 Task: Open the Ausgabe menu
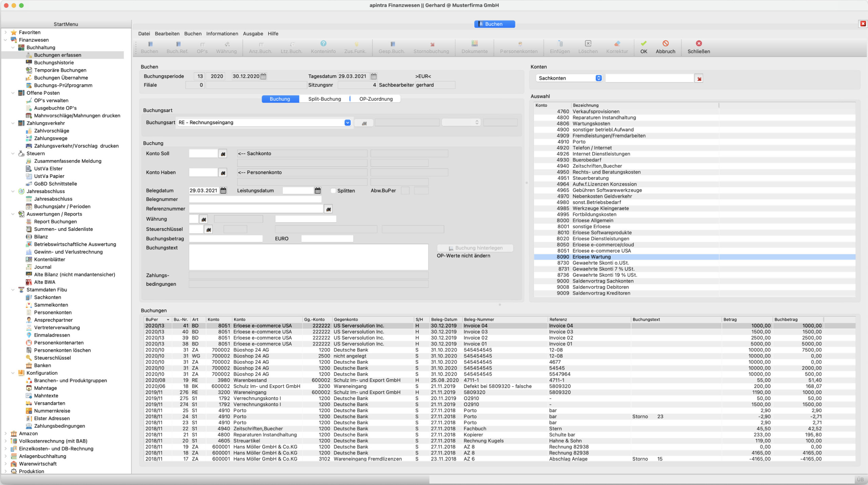pos(253,34)
